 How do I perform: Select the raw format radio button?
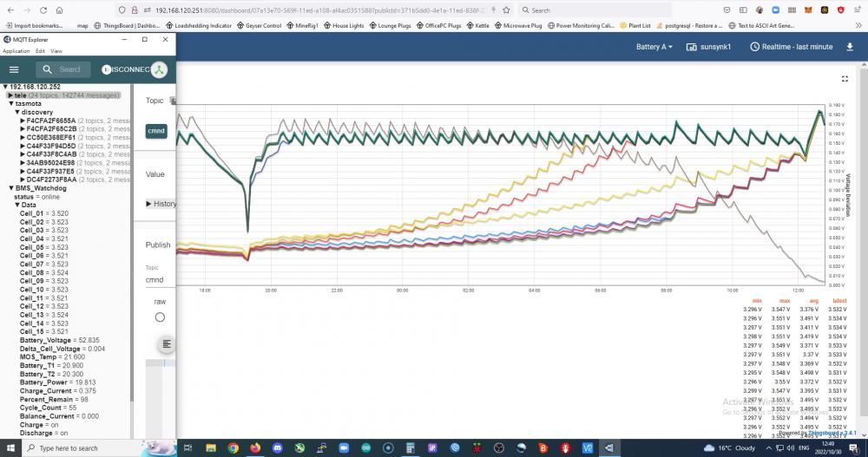pos(160,317)
